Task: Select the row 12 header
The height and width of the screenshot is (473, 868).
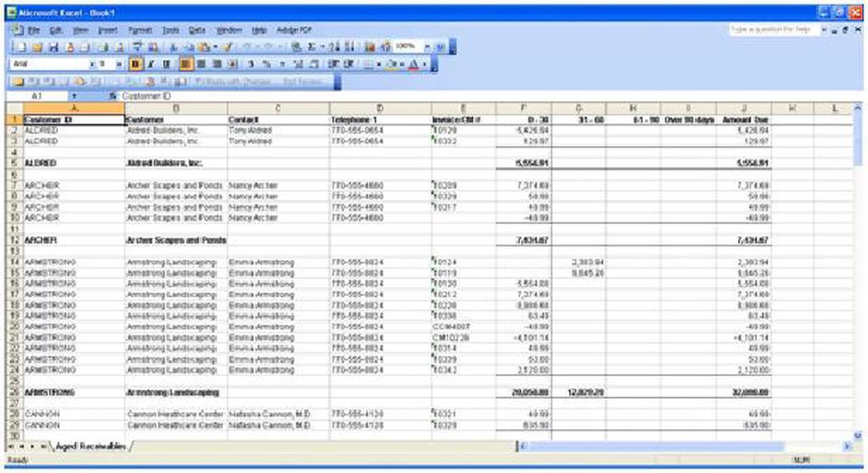Action: (13, 240)
